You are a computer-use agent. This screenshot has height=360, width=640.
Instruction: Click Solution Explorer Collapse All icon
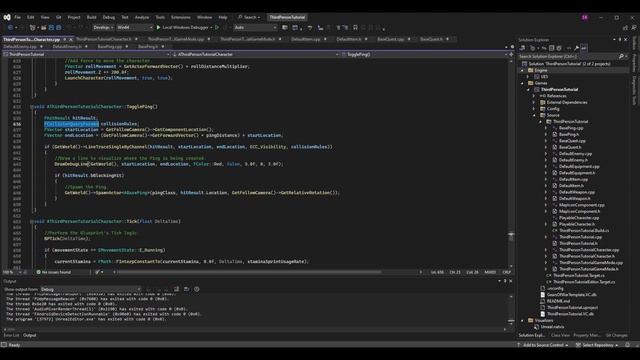(551, 48)
